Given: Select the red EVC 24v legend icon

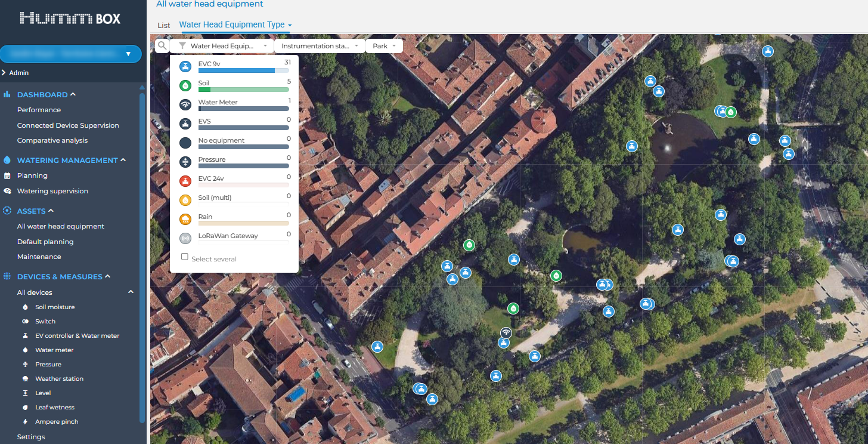Looking at the screenshot, I should click(x=185, y=181).
